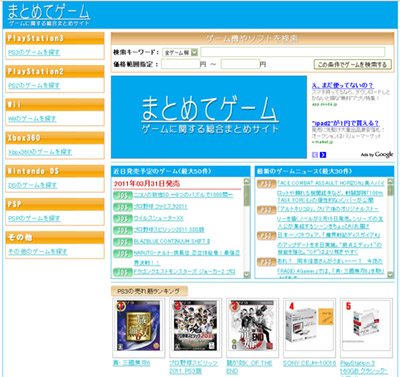Image resolution: width=400 pixels, height=377 pixels.
Task: Click the 3DS badge beside ニコリの数独3D
Action: click(x=123, y=195)
